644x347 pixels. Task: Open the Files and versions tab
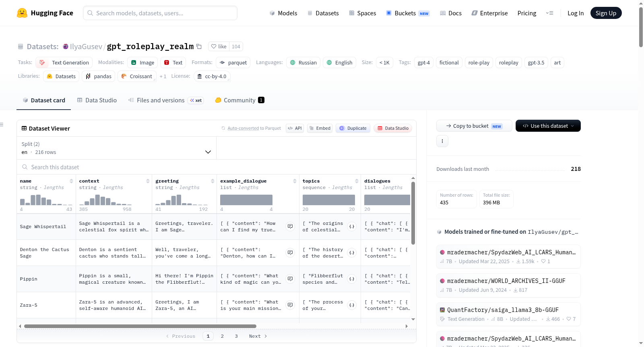(x=166, y=100)
